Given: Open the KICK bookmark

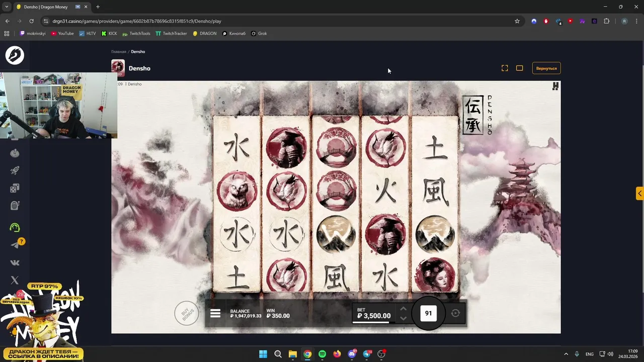Looking at the screenshot, I should tap(109, 34).
